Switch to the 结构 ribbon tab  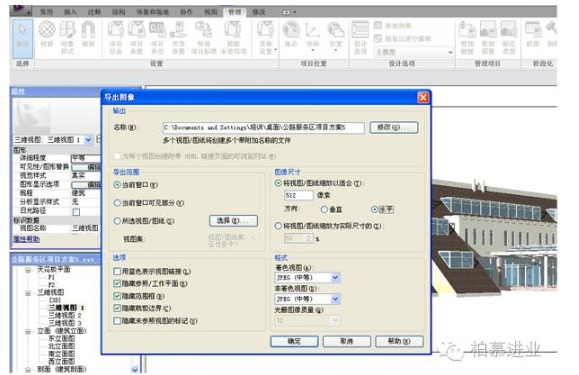coord(119,12)
